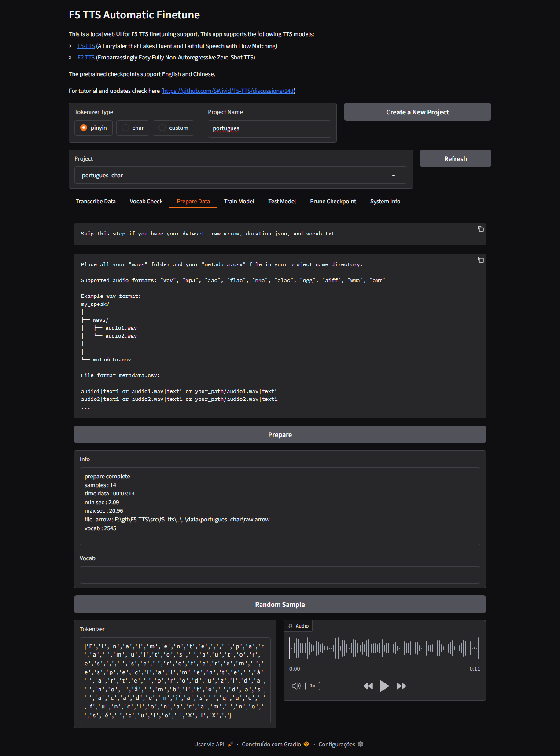Open the GitHub discussions 143 link

228,91
